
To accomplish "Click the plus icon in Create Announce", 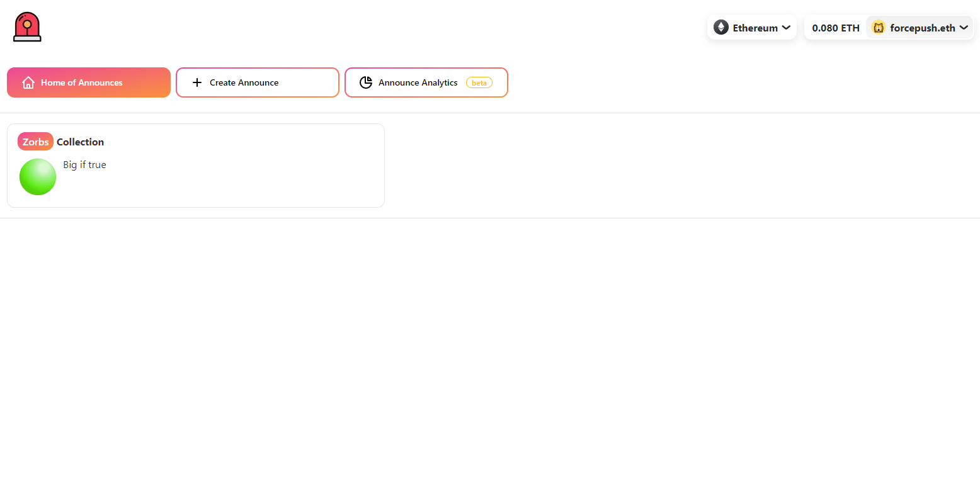I will coord(197,82).
